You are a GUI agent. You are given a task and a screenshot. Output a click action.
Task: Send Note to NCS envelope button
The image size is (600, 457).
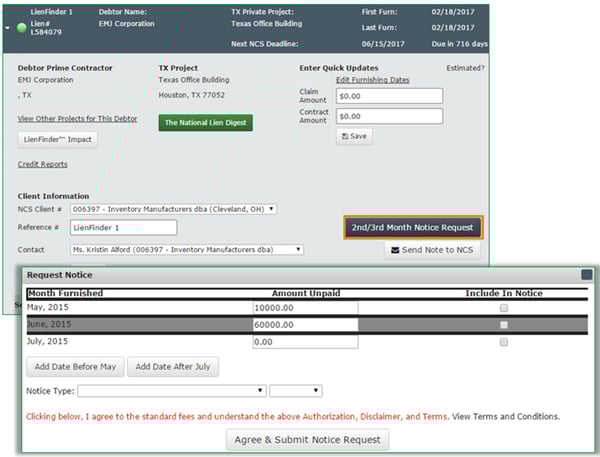[431, 250]
